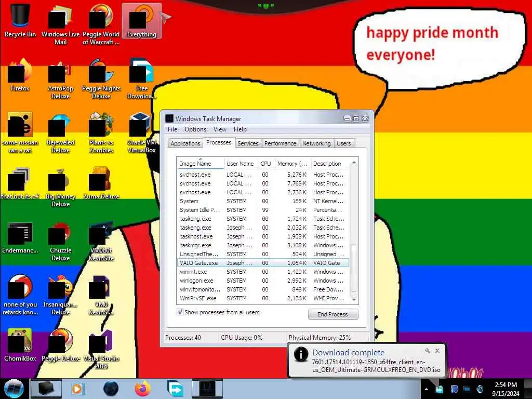Click the End Process button
The width and height of the screenshot is (532, 399).
(333, 314)
